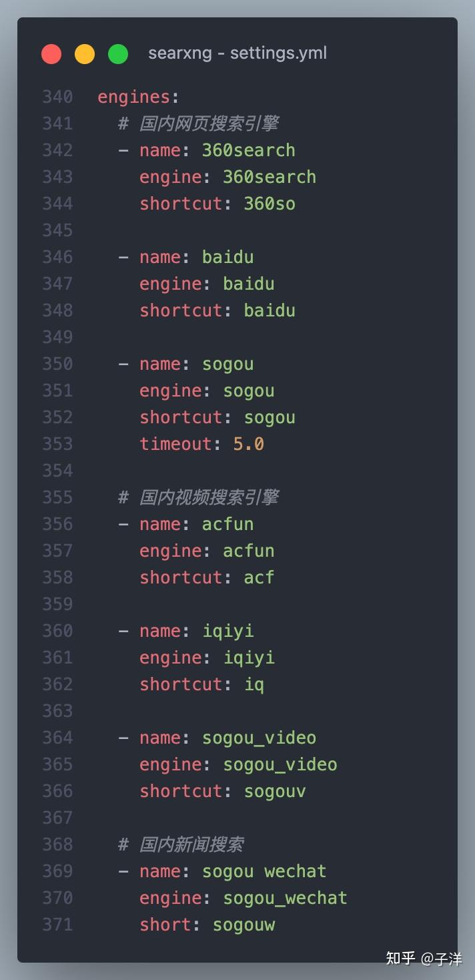
Task: Click the yellow minimize dot
Action: 85,54
